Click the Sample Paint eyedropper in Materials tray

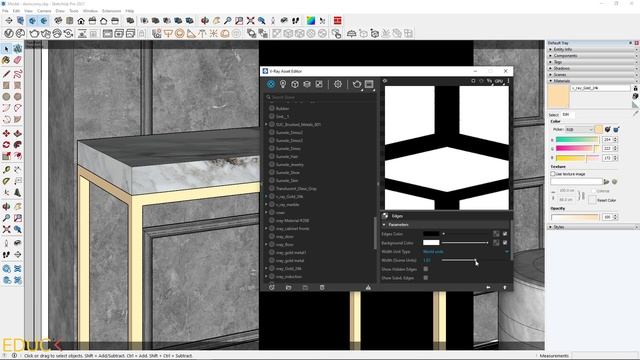[x=635, y=113]
